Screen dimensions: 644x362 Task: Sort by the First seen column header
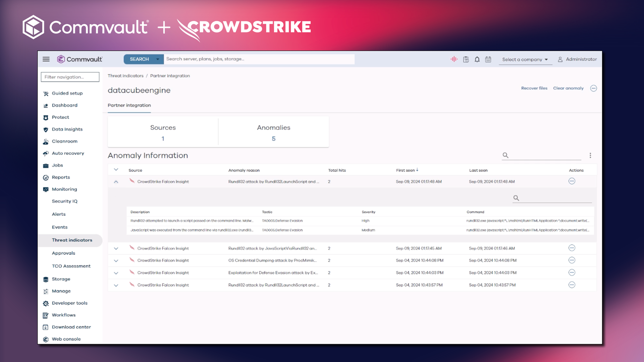pos(406,170)
